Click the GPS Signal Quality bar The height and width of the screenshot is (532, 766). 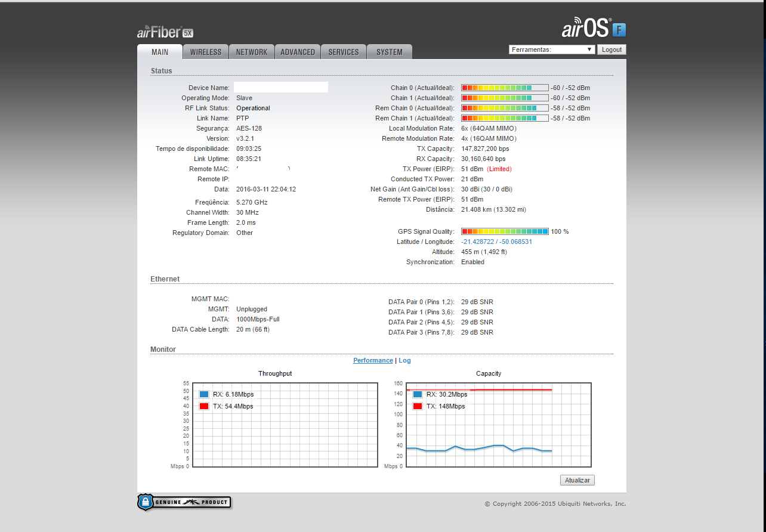click(x=505, y=231)
